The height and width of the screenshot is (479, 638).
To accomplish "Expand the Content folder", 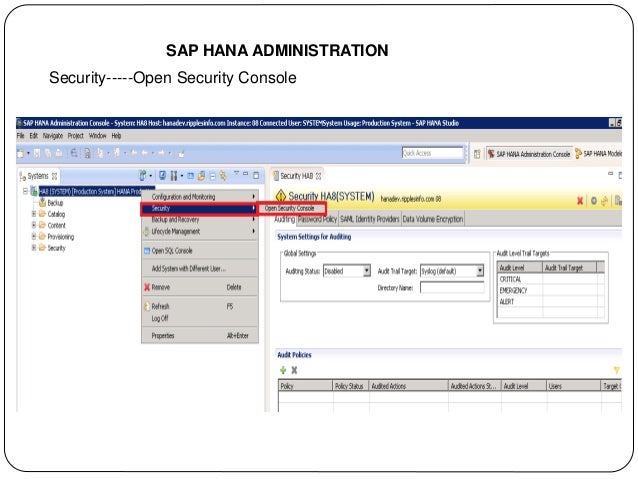I will 34,225.
